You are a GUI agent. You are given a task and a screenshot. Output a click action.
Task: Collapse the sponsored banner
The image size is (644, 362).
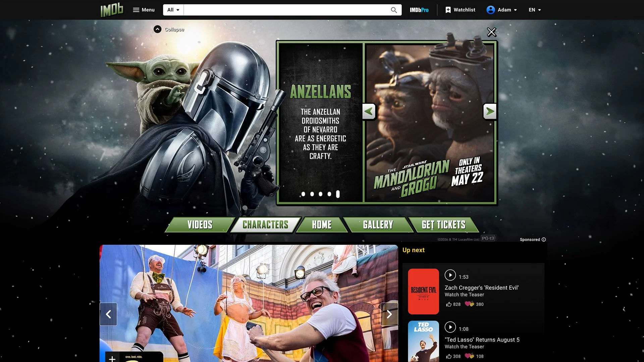point(169,29)
